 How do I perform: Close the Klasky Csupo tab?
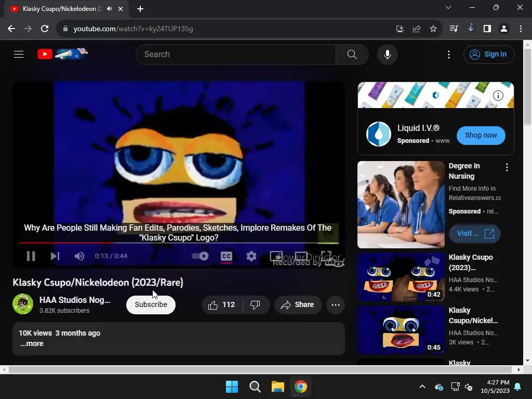click(121, 9)
